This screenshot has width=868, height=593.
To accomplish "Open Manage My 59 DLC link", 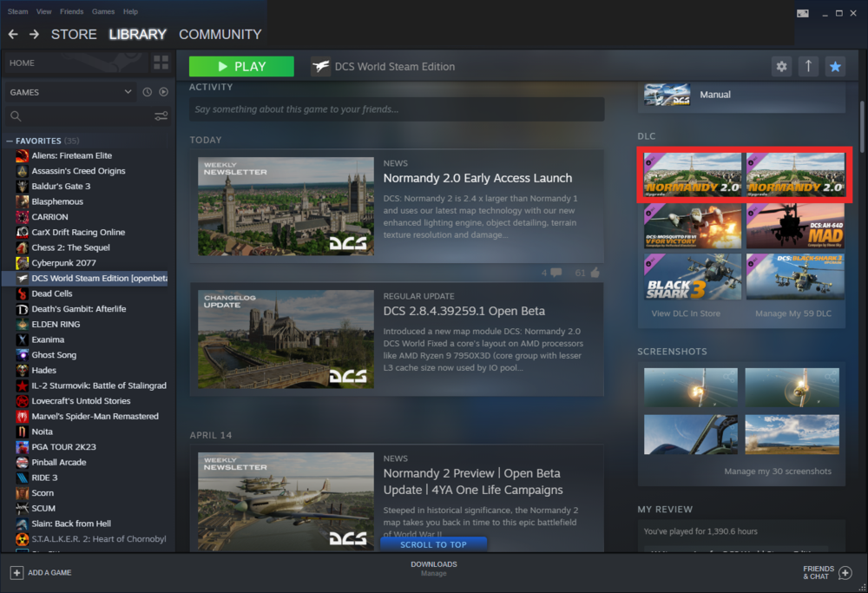I will (x=793, y=313).
